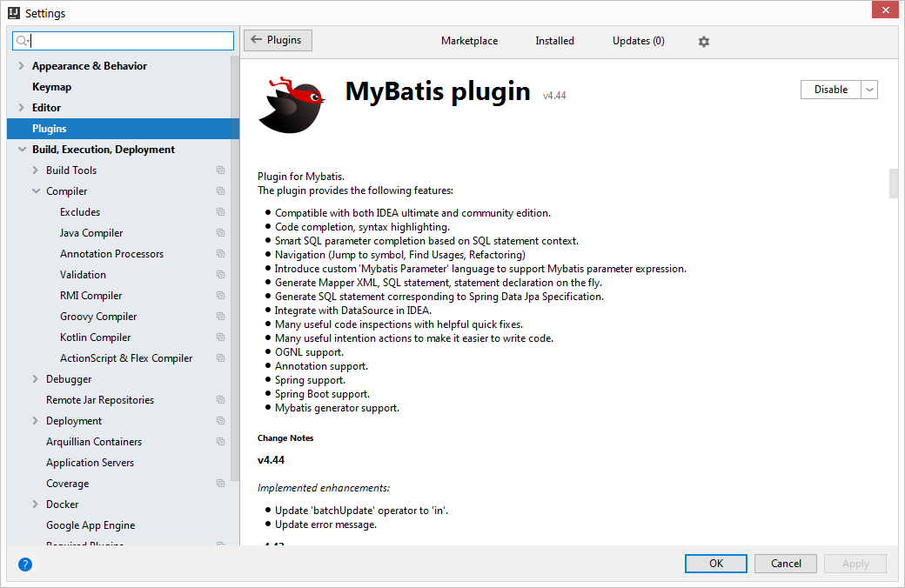
Task: Expand the Docker node
Action: click(35, 504)
